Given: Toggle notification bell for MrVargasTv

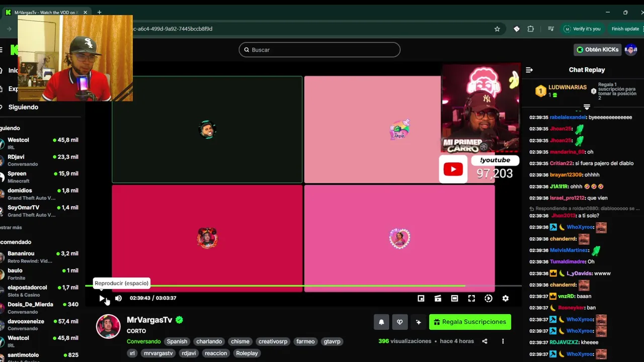Looking at the screenshot, I should click(381, 322).
